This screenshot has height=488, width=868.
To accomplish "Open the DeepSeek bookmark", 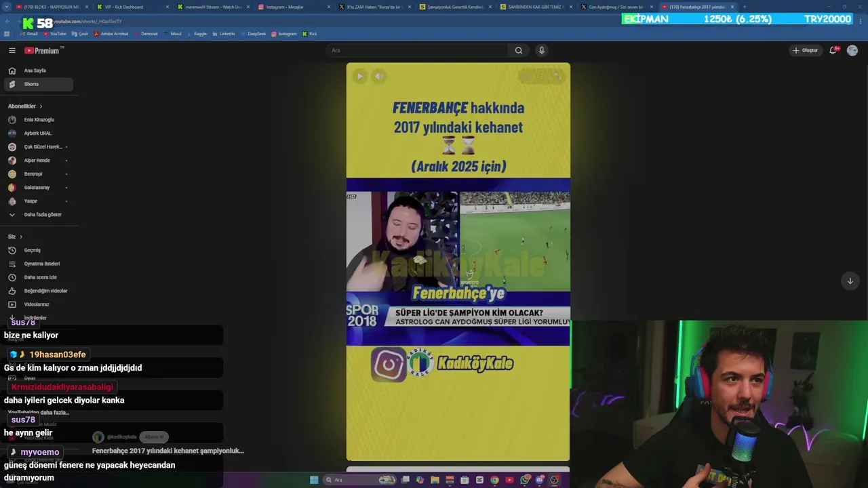I will [x=254, y=34].
